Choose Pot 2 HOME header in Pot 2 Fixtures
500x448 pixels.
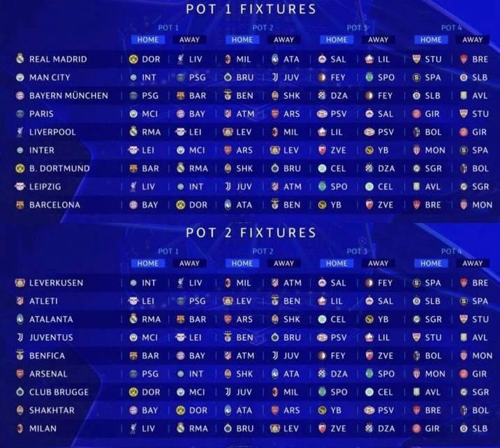[242, 263]
